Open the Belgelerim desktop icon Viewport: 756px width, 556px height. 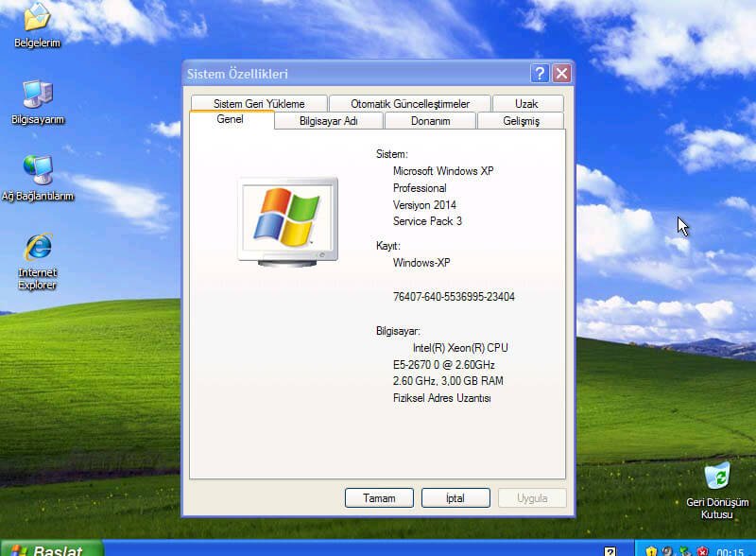[37, 26]
